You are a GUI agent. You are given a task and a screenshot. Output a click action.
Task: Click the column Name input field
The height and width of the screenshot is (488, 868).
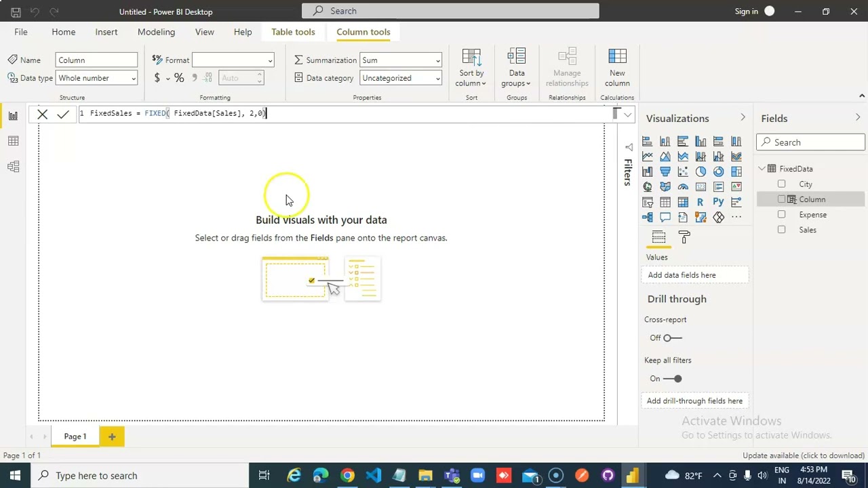(x=96, y=60)
